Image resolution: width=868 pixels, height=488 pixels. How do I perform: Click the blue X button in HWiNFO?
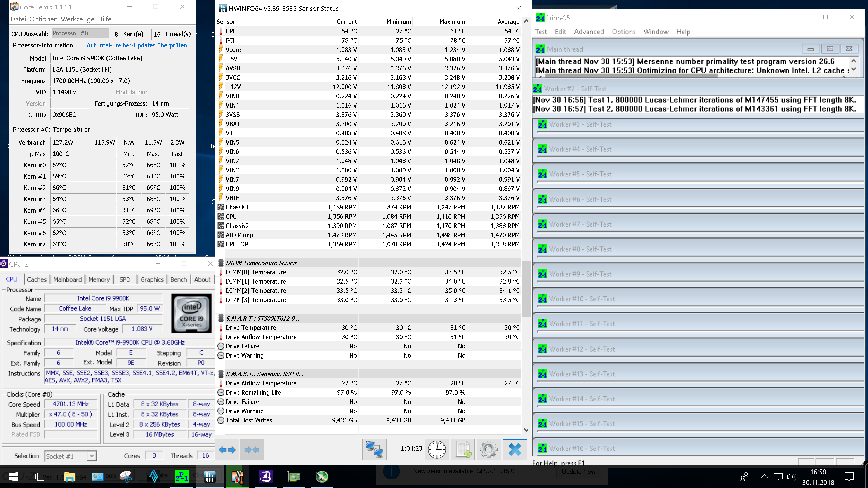click(514, 450)
